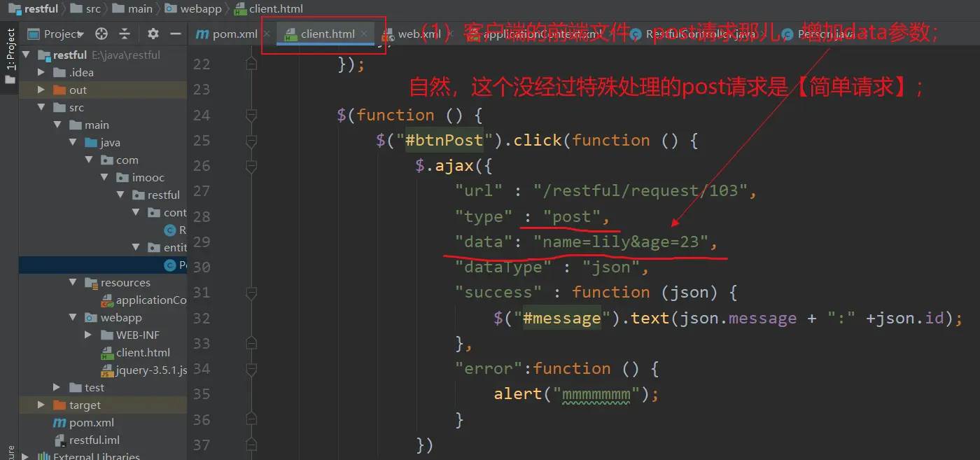980x460 pixels.
Task: Collapse the resources folder arrow
Action: point(73,282)
